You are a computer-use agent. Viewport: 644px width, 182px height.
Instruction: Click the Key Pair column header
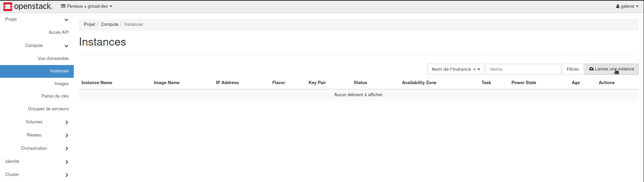coord(317,83)
